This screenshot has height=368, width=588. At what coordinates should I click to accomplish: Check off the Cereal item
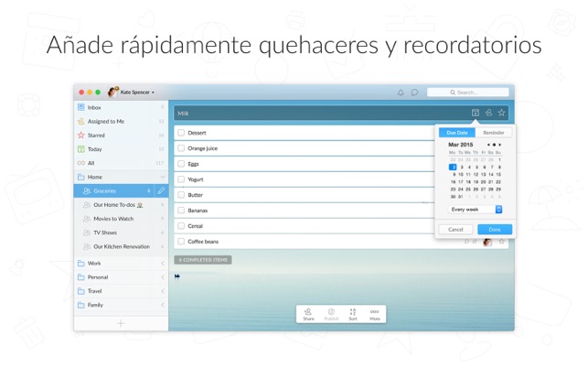(181, 226)
